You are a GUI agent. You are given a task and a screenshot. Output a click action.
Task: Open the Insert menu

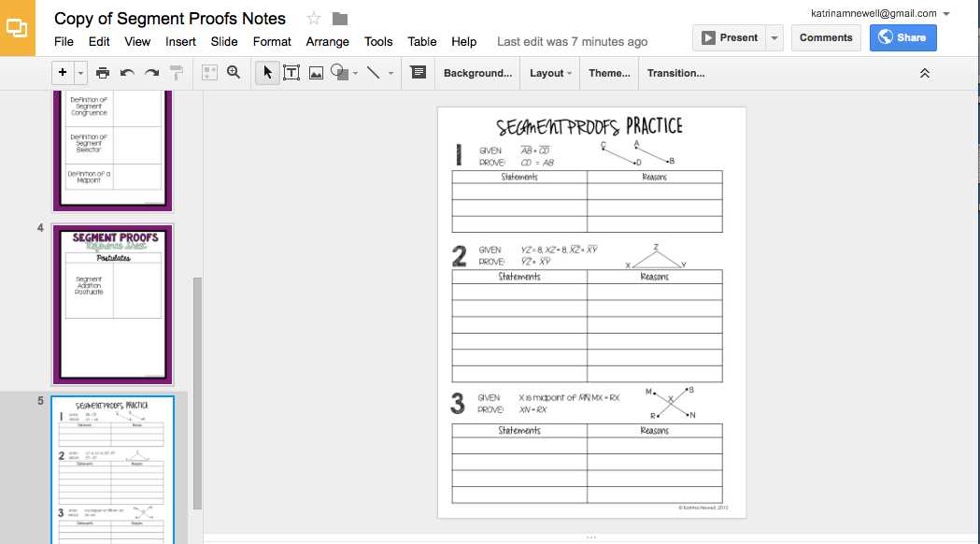tap(180, 42)
